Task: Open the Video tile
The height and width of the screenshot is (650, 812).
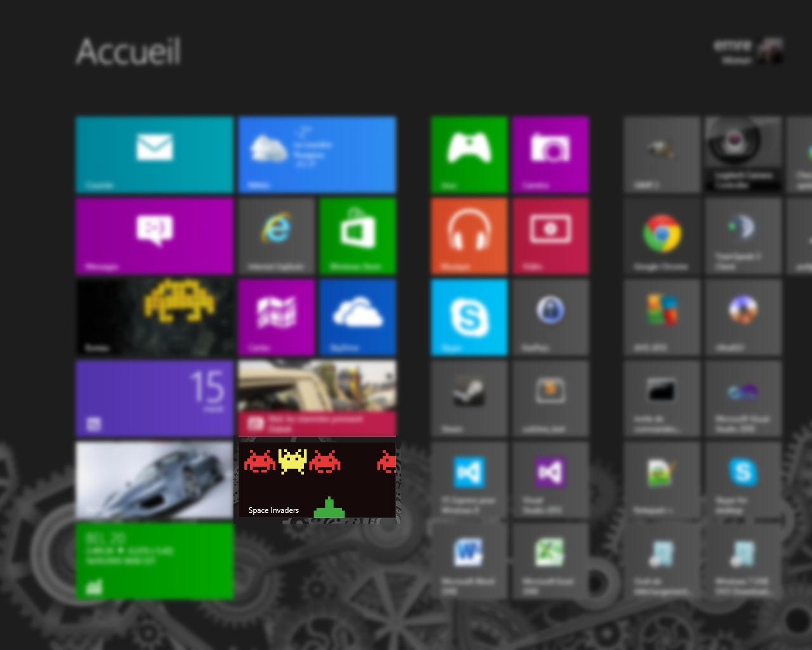Action: 550,235
